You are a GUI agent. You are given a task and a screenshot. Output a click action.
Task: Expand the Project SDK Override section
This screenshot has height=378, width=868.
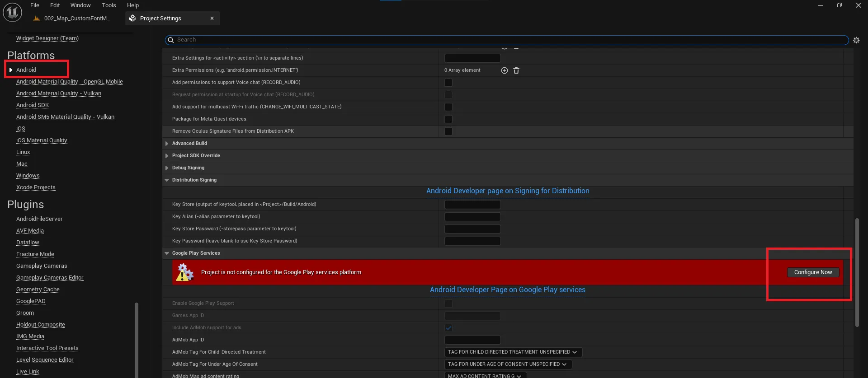point(167,156)
